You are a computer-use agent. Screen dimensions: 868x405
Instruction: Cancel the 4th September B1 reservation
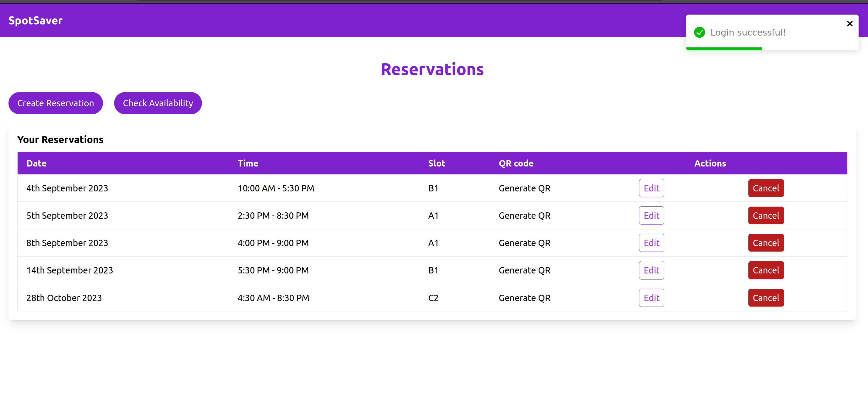(766, 188)
